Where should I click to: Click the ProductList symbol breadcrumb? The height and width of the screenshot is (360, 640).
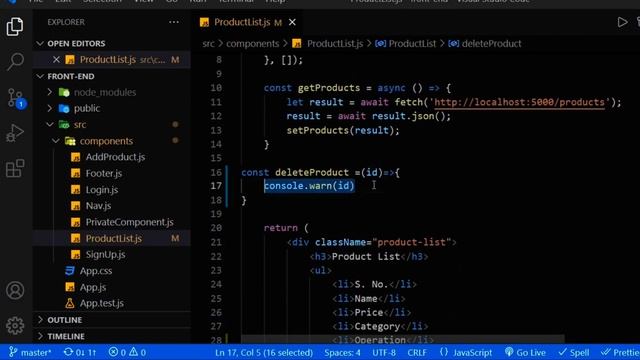tap(412, 44)
